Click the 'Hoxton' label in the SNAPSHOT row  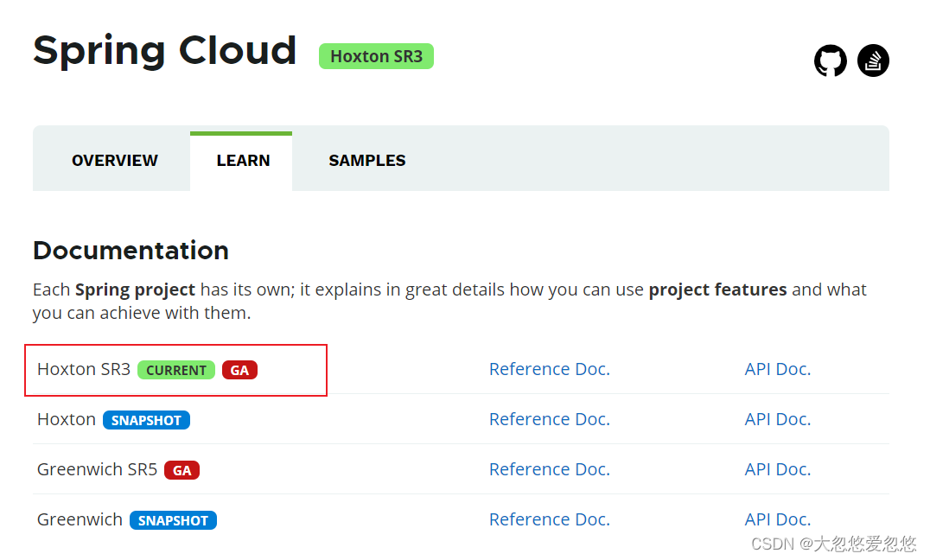(67, 419)
